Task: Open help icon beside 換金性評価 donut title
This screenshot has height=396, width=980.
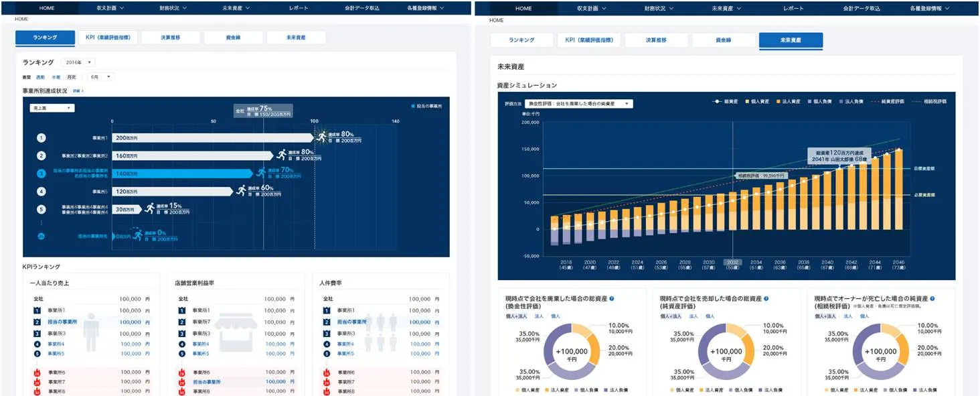Action: [x=612, y=299]
